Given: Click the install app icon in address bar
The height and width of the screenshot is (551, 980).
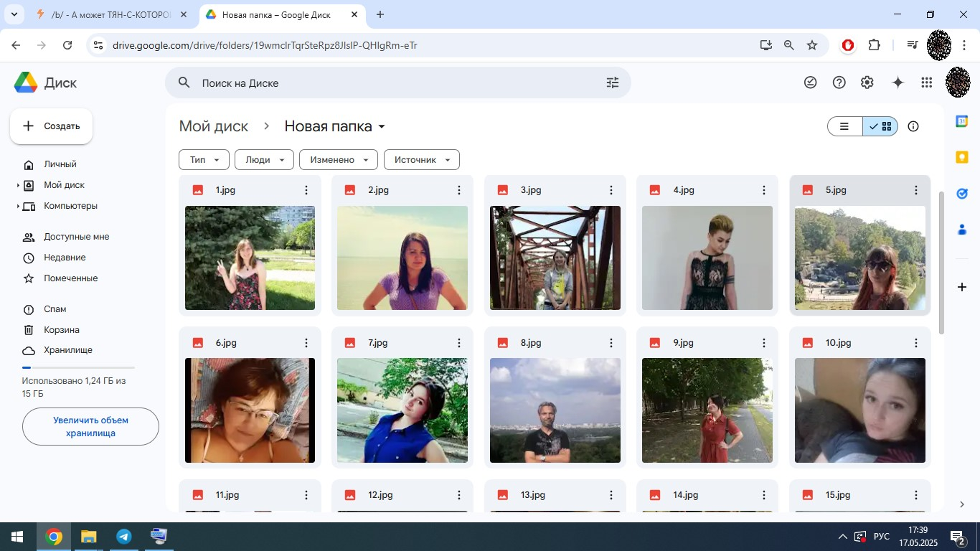Looking at the screenshot, I should pyautogui.click(x=766, y=45).
